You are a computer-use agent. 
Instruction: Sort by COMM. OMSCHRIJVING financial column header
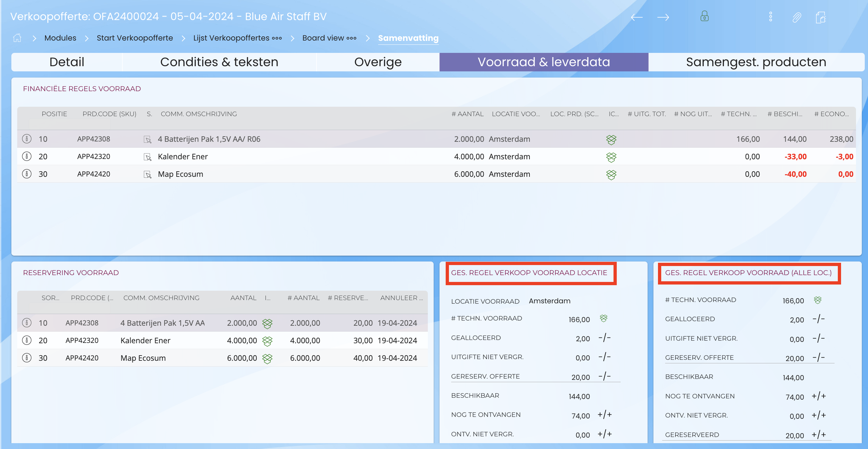[x=199, y=114]
